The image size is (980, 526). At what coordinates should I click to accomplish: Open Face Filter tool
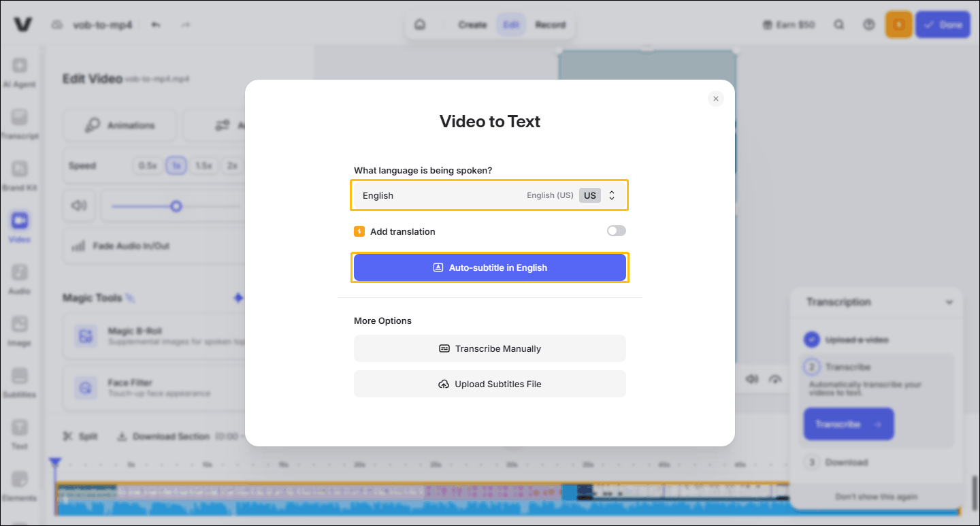pos(153,387)
